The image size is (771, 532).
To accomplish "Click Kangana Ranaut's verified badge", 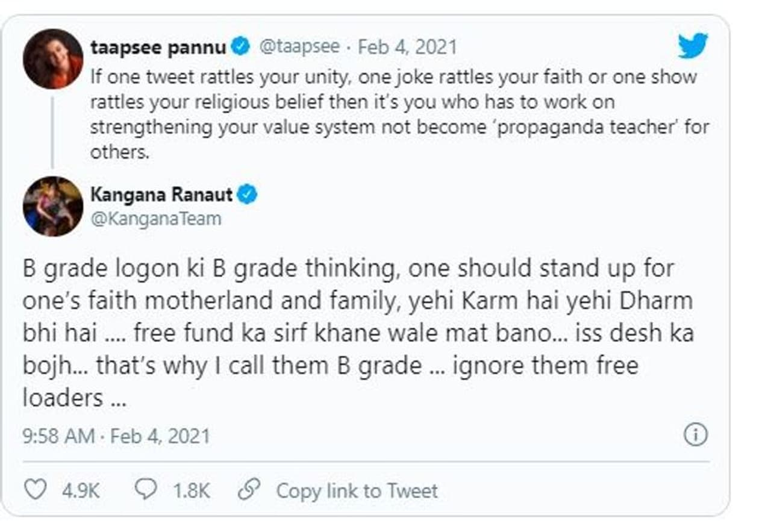I will (248, 195).
